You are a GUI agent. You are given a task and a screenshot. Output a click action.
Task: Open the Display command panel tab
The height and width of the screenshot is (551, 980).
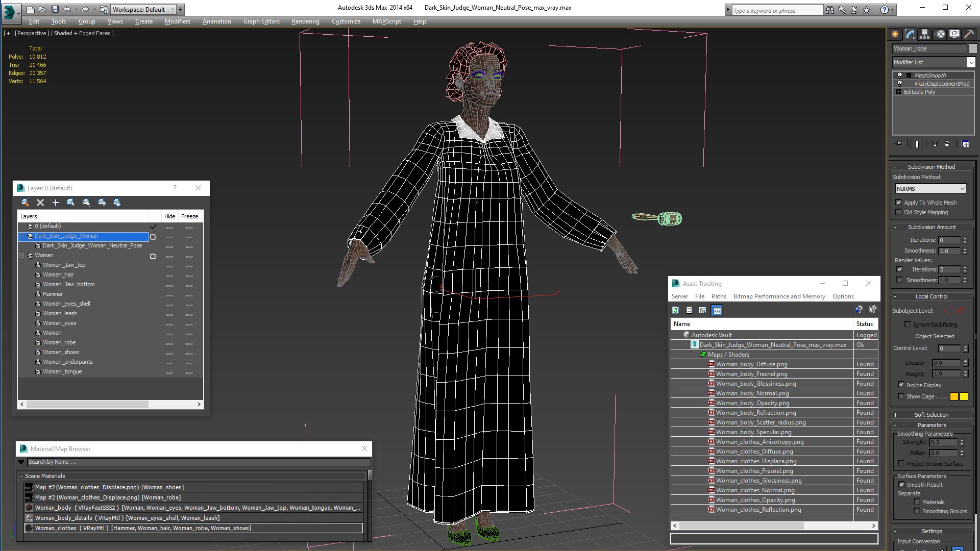click(954, 34)
